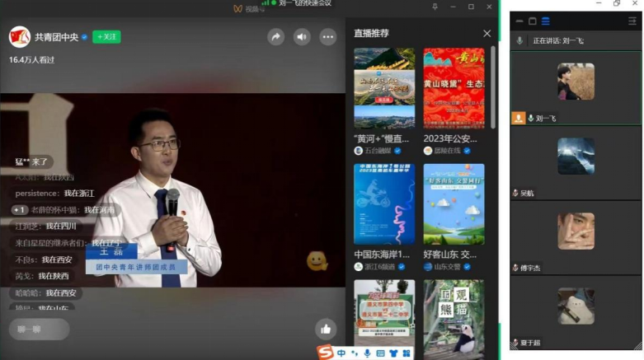Screen dimensions: 644x360
Task: Pin the live stream window on top
Action: pos(435,7)
